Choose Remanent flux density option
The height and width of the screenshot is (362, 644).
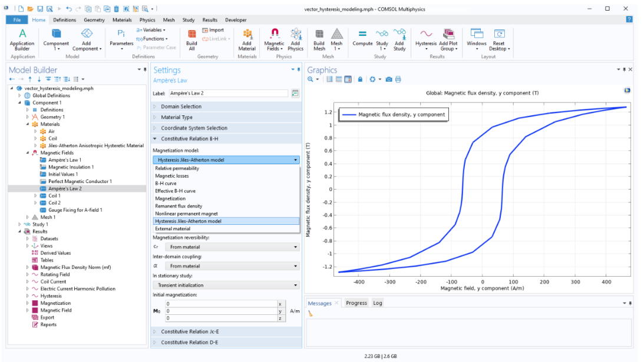(226, 206)
